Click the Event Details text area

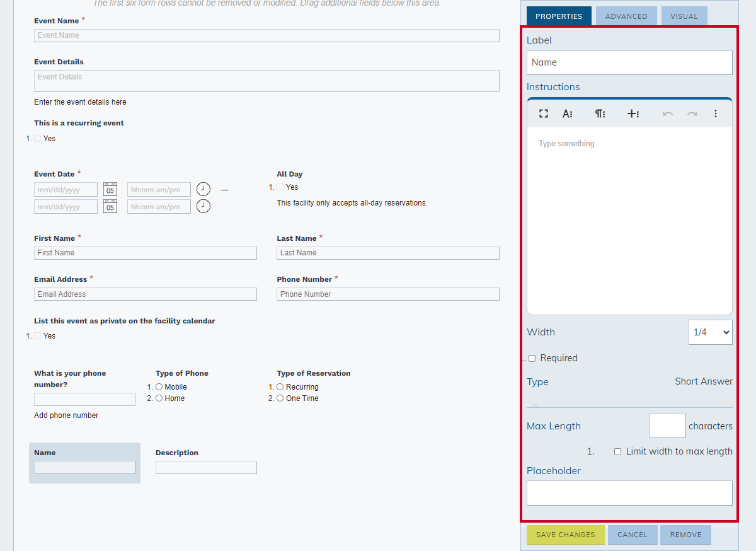click(x=266, y=81)
